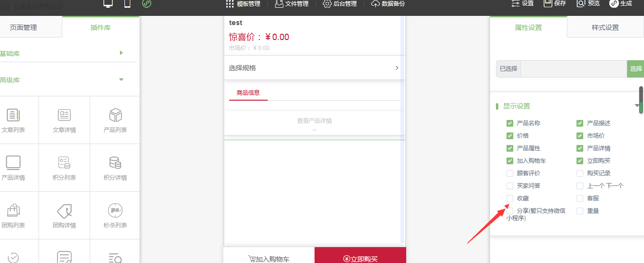Select the 团购列表 shopping bag icon
Image resolution: width=644 pixels, height=263 pixels.
click(x=13, y=210)
